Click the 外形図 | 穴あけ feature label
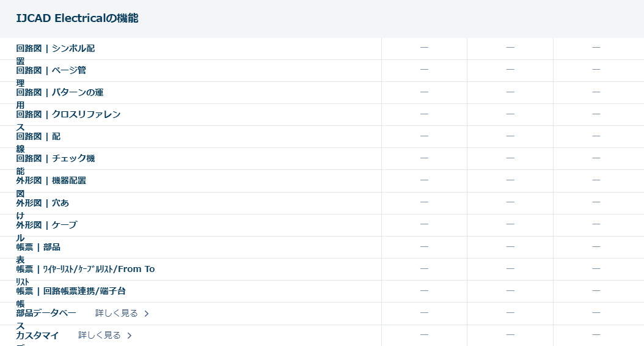Screen dimensions: 644x346 (x=42, y=202)
